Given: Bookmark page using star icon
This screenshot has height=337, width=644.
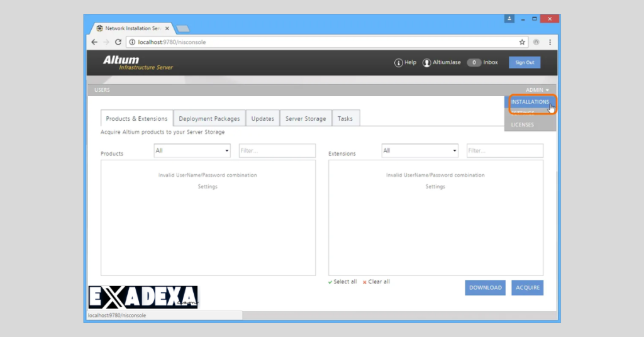Looking at the screenshot, I should pyautogui.click(x=522, y=42).
